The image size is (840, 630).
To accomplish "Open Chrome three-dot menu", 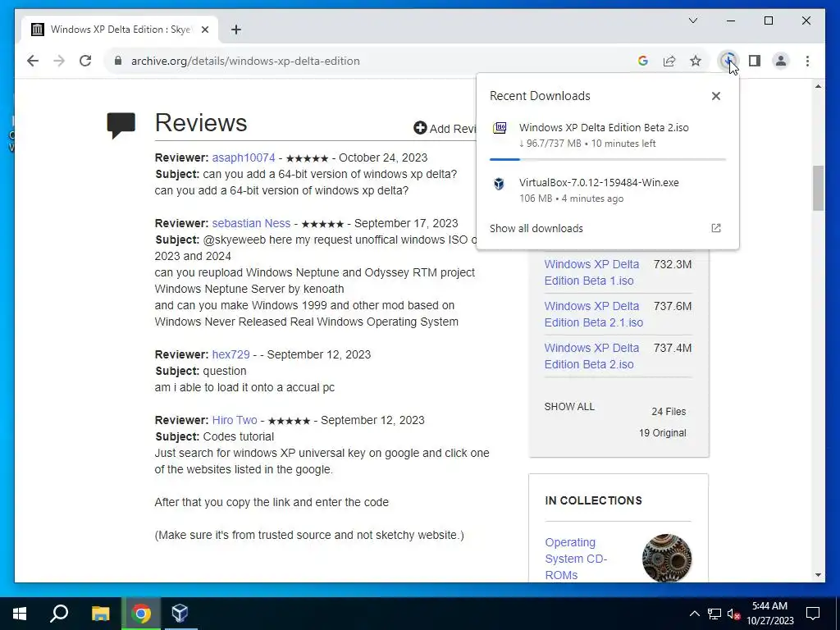I will click(807, 61).
